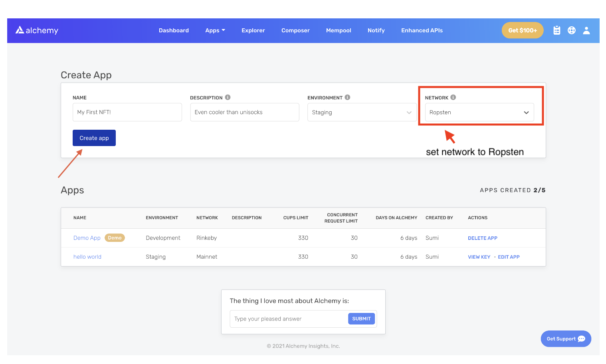This screenshot has width=606, height=364.
Task: Click DELETE APP for Demo App
Action: pos(482,238)
